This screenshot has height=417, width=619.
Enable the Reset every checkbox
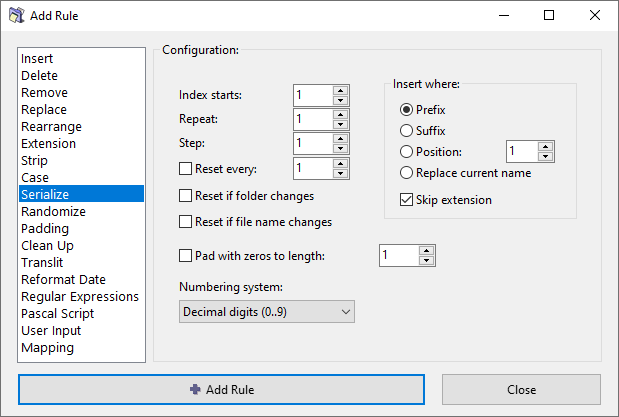(x=185, y=168)
